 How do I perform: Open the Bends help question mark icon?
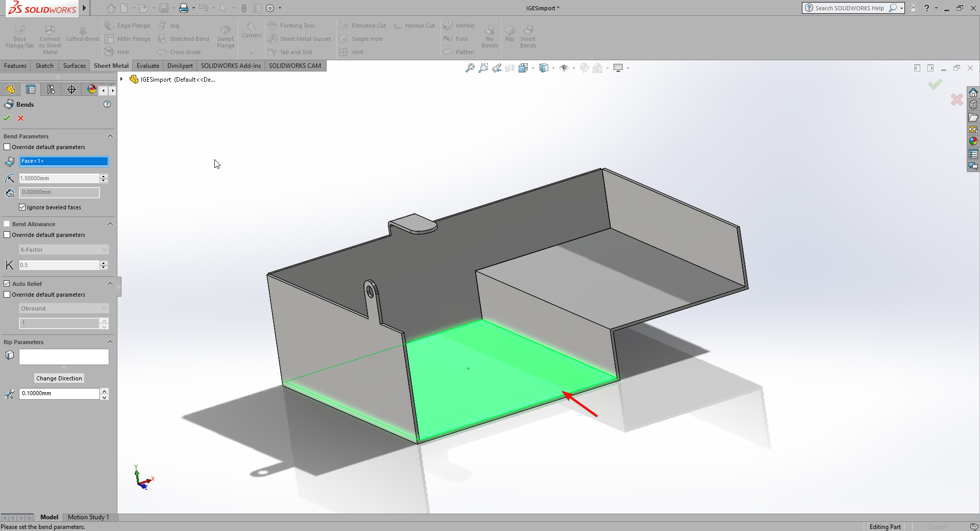click(107, 104)
